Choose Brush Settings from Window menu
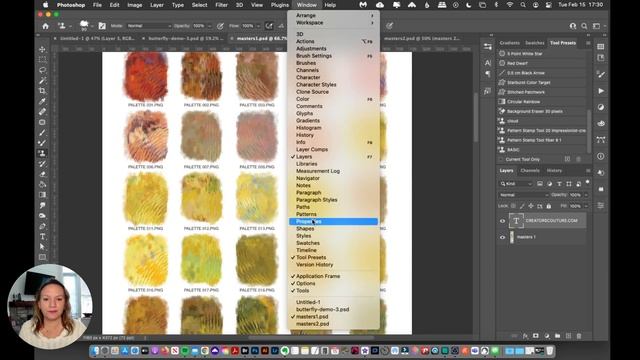 (333, 56)
